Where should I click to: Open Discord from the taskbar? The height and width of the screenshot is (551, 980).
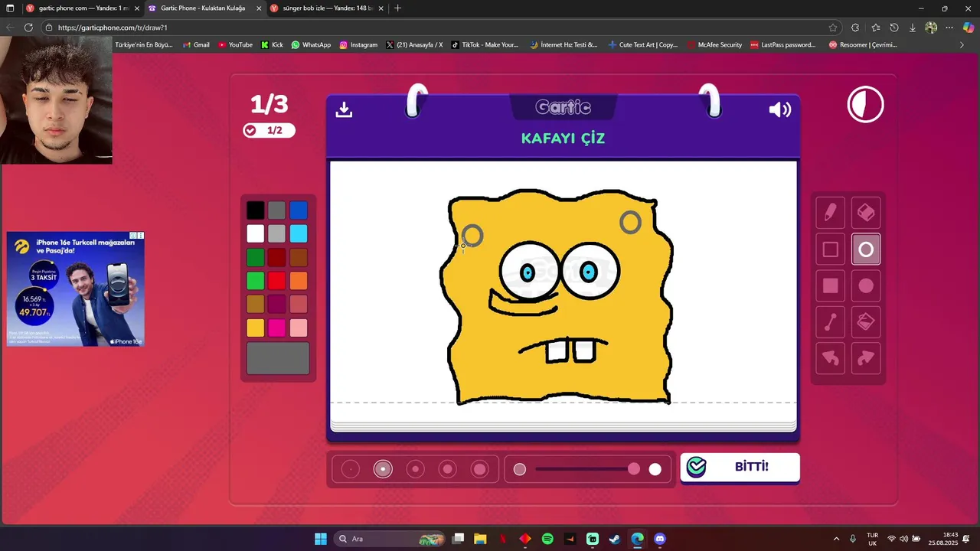(660, 539)
